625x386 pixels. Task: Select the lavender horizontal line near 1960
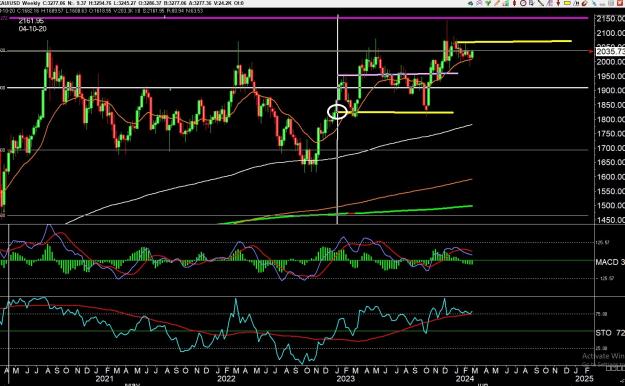(398, 74)
